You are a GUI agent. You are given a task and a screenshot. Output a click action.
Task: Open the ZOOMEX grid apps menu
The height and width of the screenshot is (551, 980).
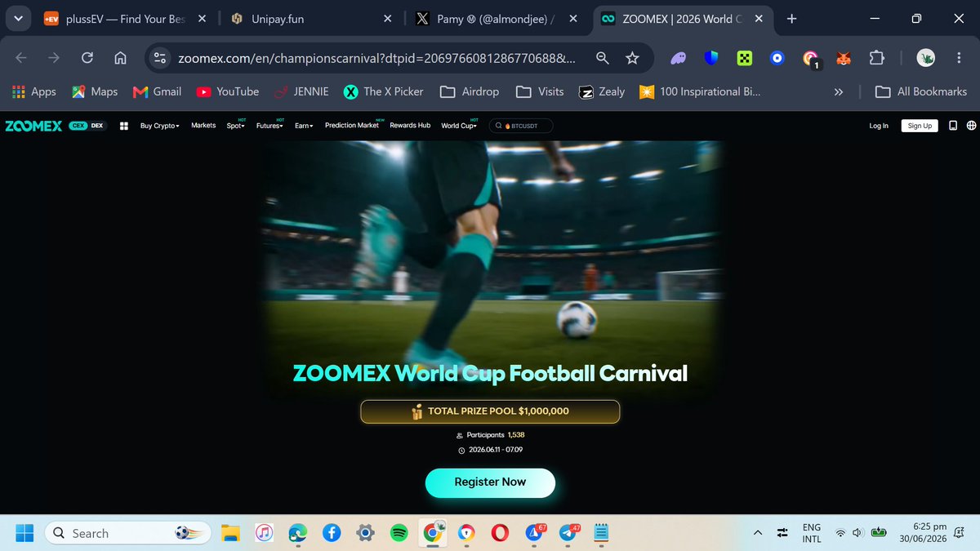click(124, 126)
